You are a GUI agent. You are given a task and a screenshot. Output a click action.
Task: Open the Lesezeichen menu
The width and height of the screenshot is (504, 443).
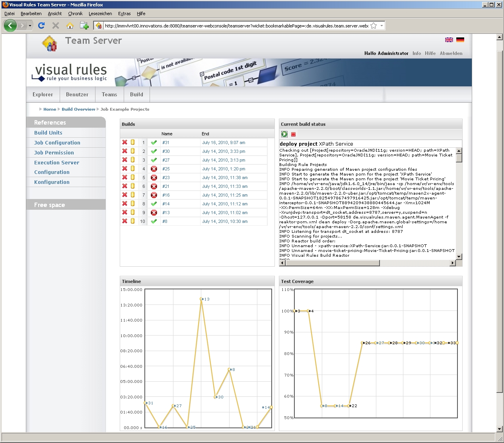click(x=100, y=14)
